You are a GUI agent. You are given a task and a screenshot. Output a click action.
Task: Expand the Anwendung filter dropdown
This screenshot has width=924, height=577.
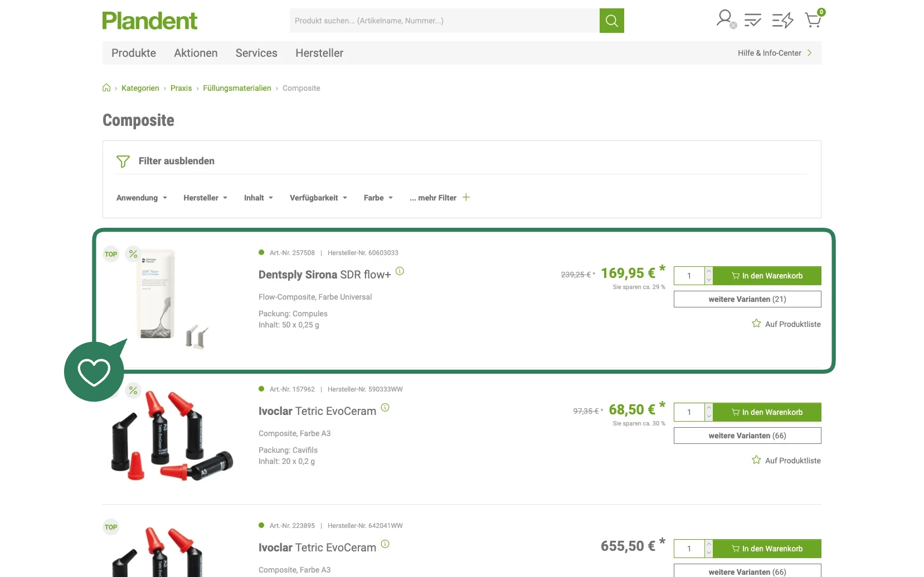142,198
